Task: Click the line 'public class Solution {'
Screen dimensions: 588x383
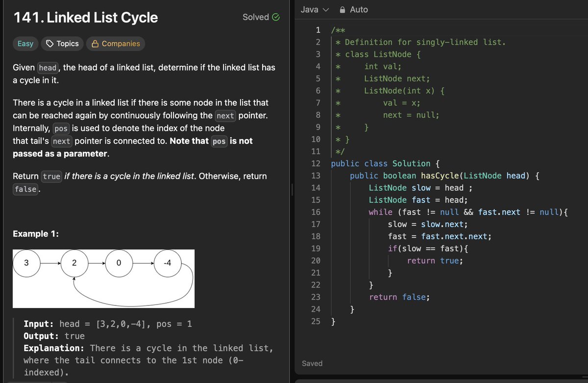Action: pyautogui.click(x=385, y=164)
